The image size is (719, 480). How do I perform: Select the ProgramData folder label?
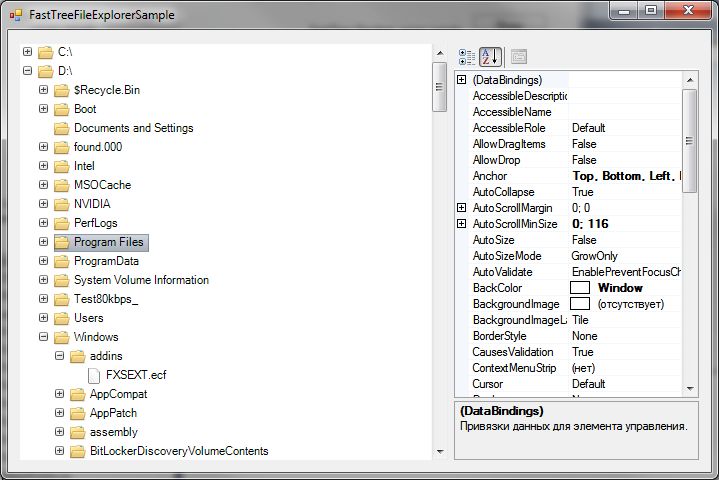click(106, 261)
